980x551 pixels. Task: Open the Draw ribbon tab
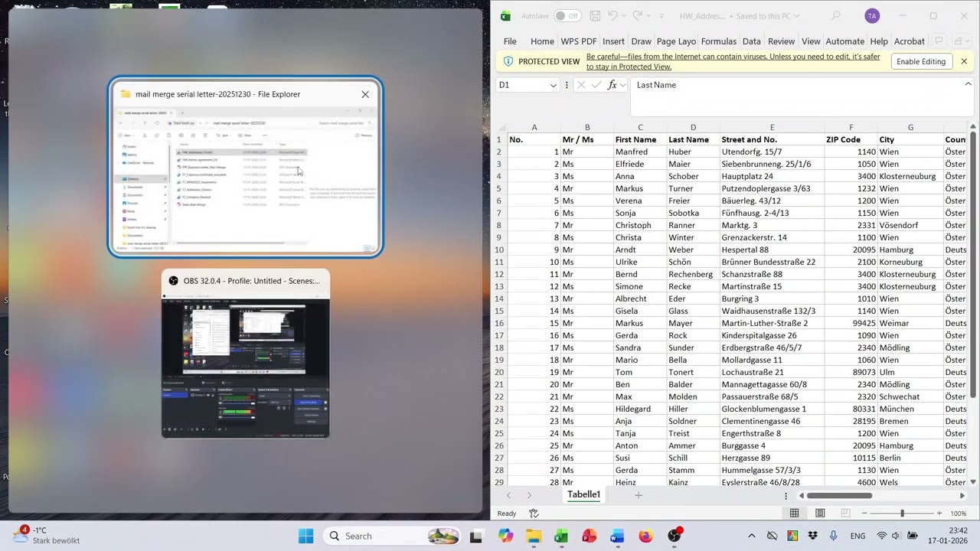point(642,41)
